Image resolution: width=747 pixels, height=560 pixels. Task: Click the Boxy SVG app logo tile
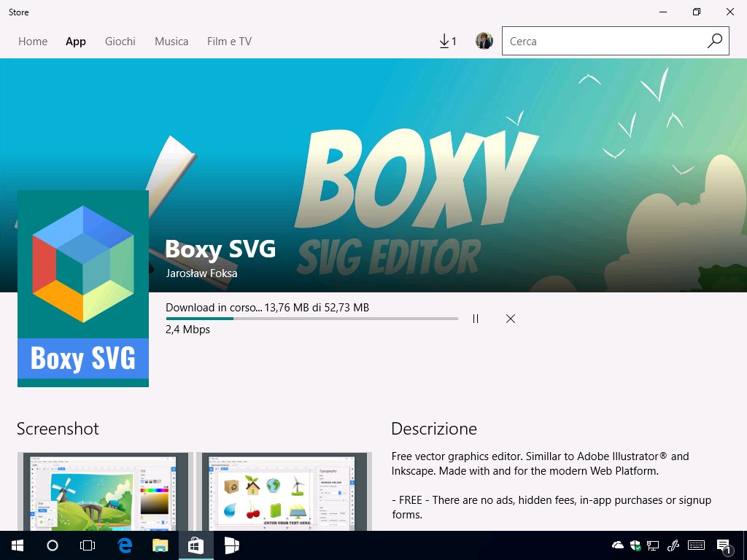[83, 289]
